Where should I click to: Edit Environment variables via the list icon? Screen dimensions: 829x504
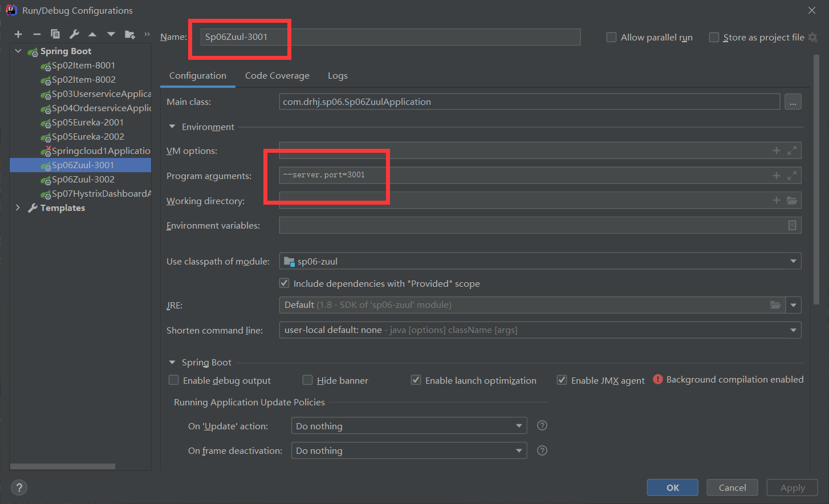792,225
